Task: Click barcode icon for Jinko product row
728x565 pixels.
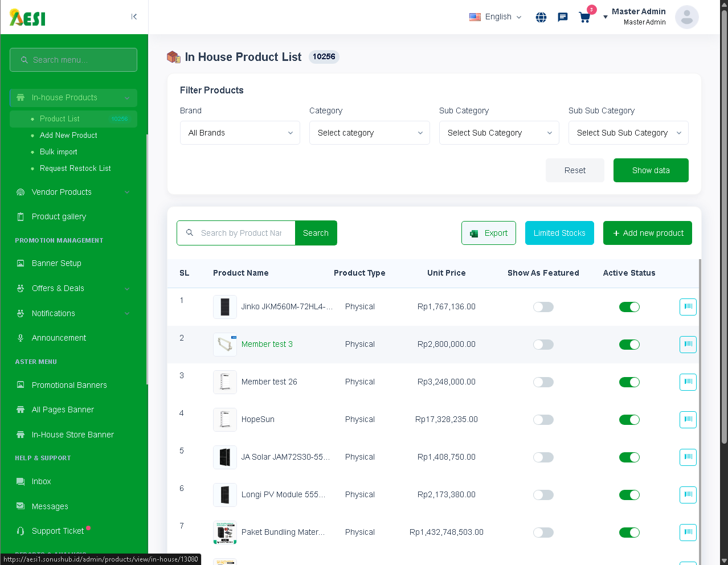Action: tap(688, 307)
